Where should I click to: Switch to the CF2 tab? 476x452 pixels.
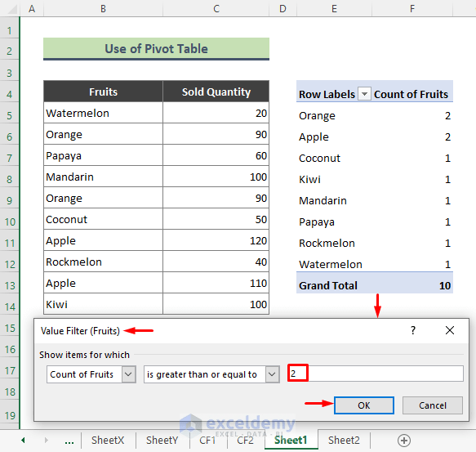click(245, 440)
